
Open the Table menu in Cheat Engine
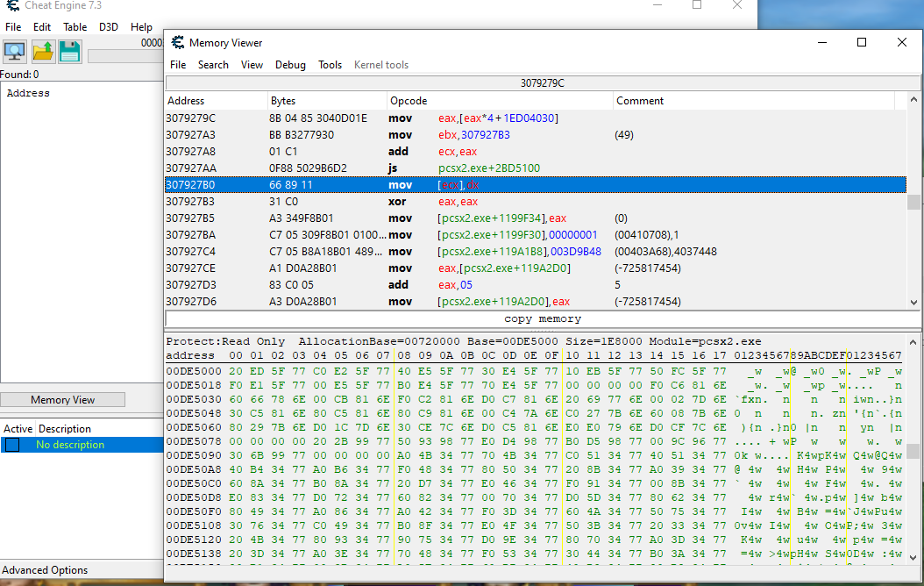click(x=75, y=27)
